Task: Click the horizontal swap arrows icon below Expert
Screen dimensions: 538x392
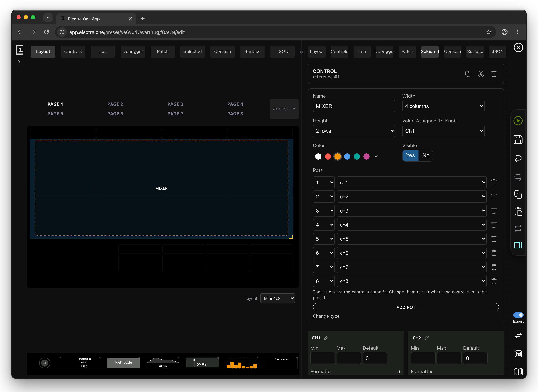Action: click(518, 336)
